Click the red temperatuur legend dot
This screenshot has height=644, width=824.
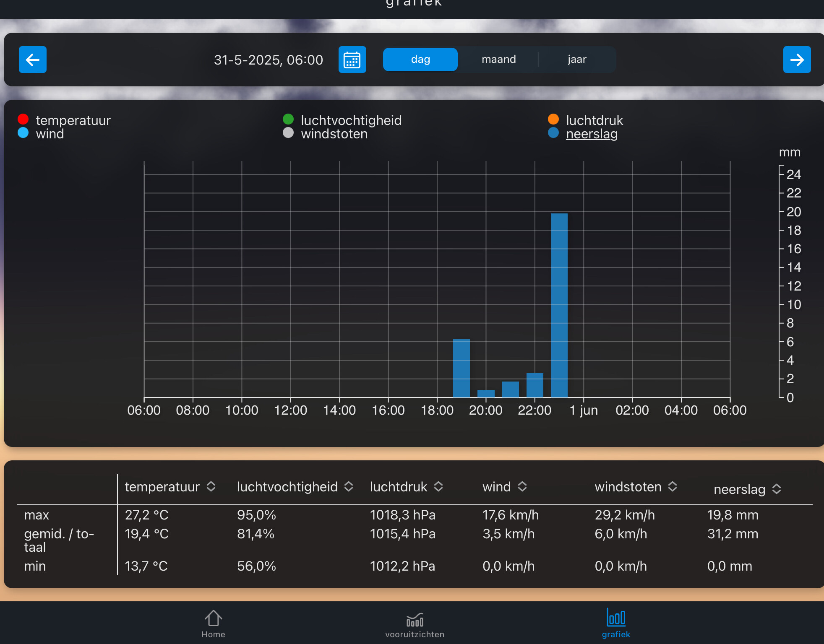pyautogui.click(x=23, y=119)
